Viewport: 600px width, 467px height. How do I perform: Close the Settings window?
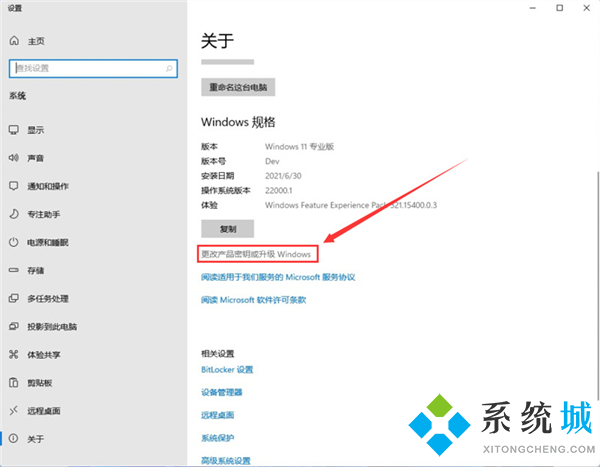[x=586, y=8]
